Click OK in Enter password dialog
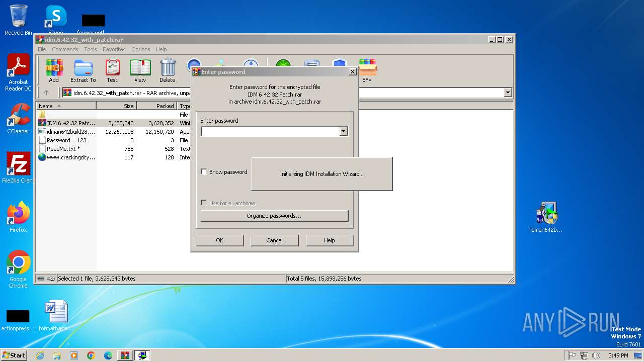The width and height of the screenshot is (644, 362). point(219,240)
